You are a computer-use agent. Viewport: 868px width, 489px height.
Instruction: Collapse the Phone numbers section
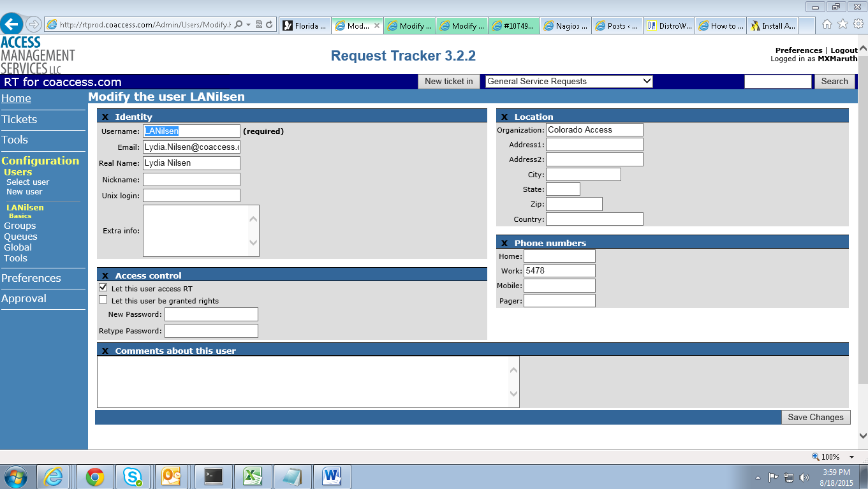[504, 243]
